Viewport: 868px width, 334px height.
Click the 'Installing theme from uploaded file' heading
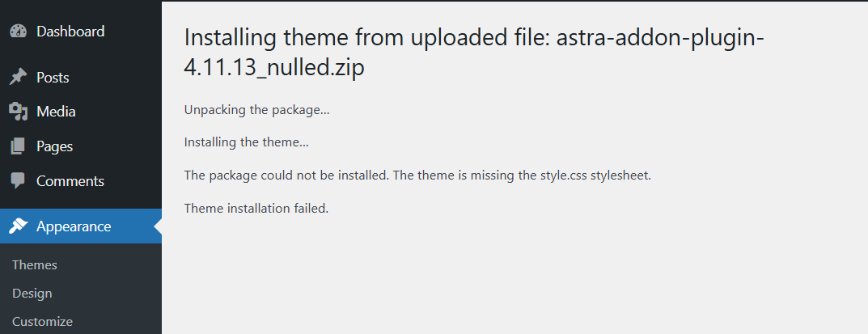point(474,53)
